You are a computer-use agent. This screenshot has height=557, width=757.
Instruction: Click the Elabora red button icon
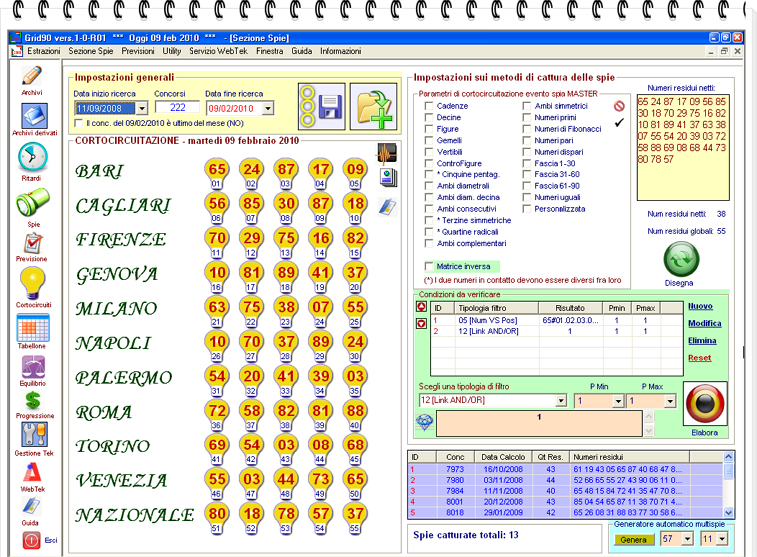click(704, 402)
